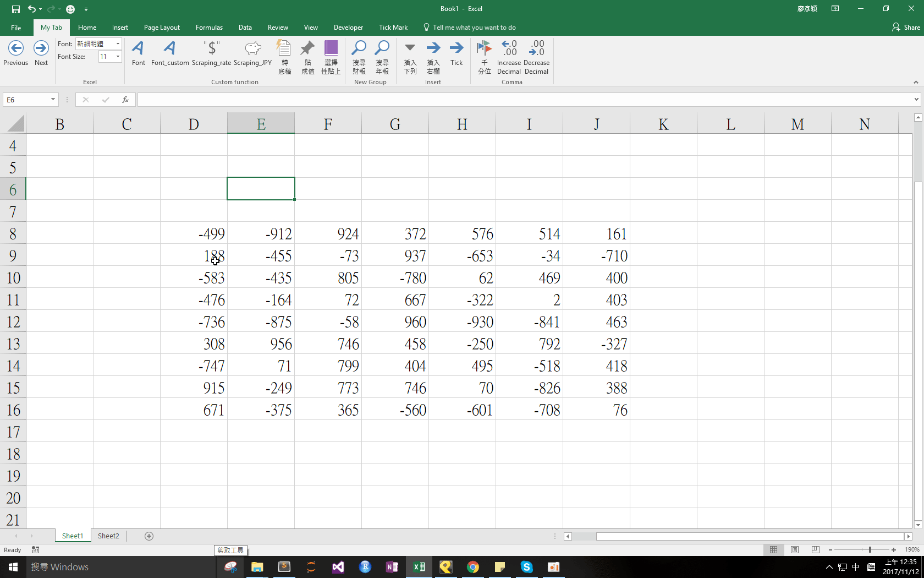Click the 搜尋年報 magnifier icon
Viewport: 924px width, 578px height.
[382, 48]
